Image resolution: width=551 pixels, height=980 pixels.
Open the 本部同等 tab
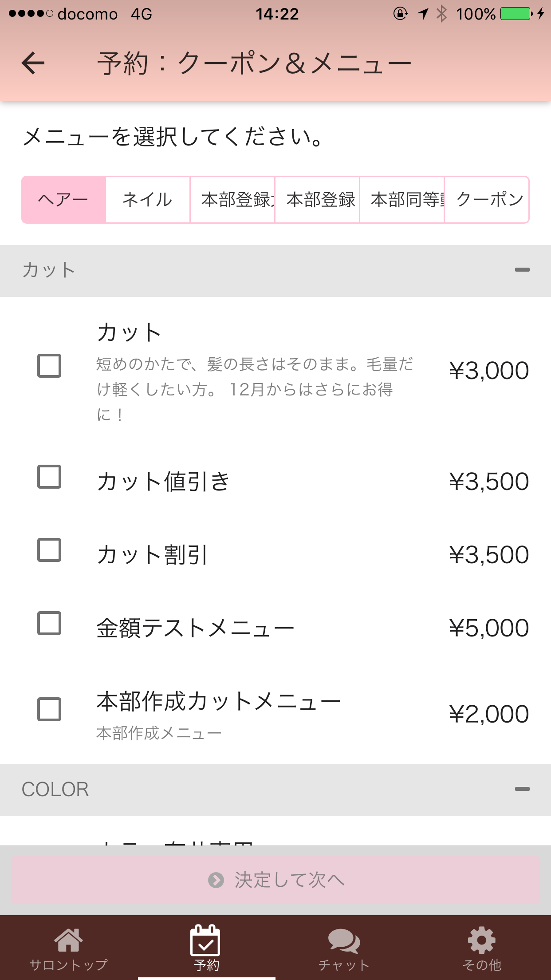pyautogui.click(x=402, y=200)
